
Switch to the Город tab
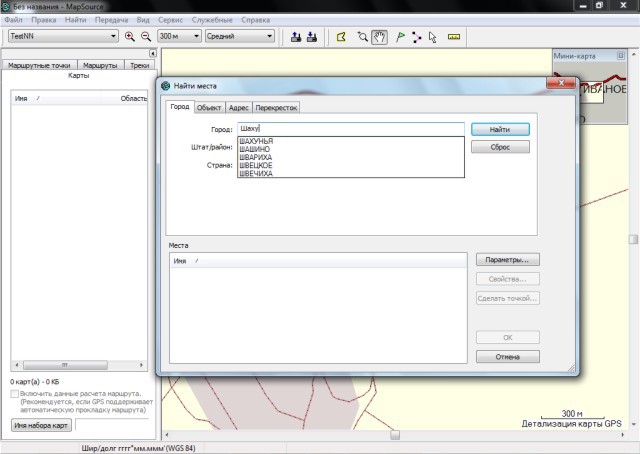180,107
